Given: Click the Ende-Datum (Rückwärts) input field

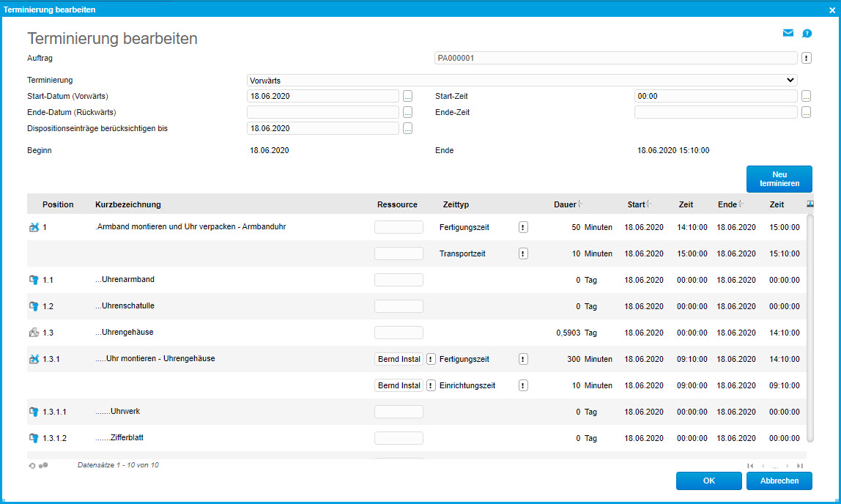Looking at the screenshot, I should (x=322, y=112).
